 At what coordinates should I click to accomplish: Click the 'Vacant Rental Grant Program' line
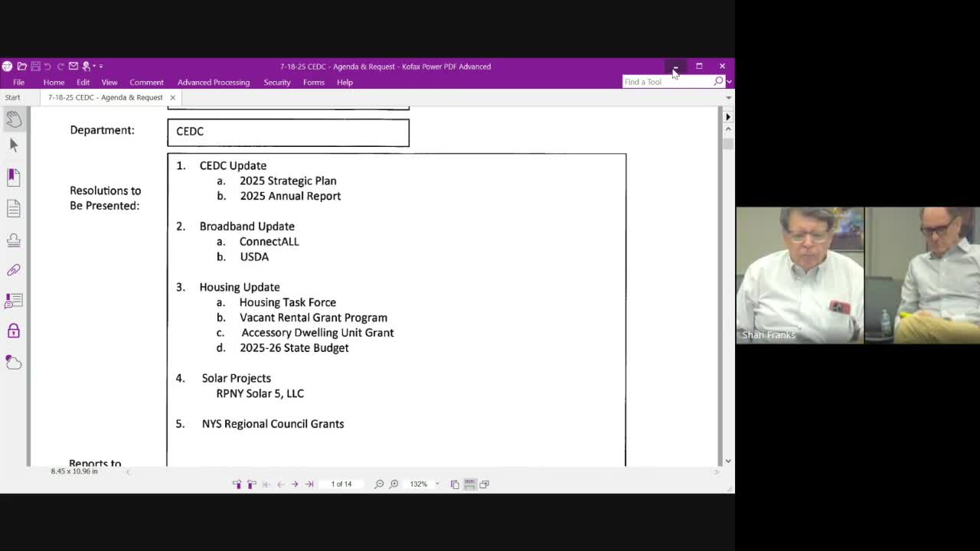click(313, 318)
